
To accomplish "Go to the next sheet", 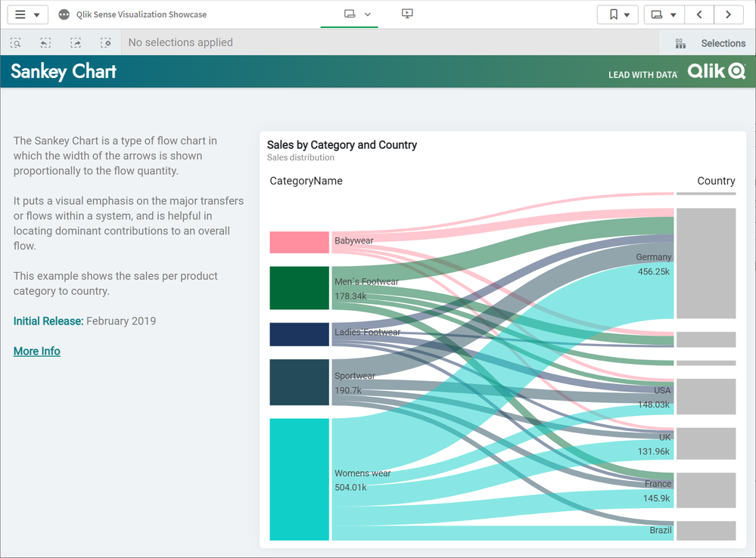I will pyautogui.click(x=729, y=14).
